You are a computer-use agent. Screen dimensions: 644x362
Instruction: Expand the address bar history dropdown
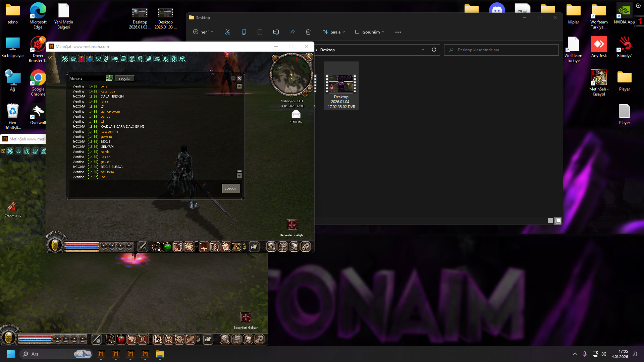pos(423,50)
